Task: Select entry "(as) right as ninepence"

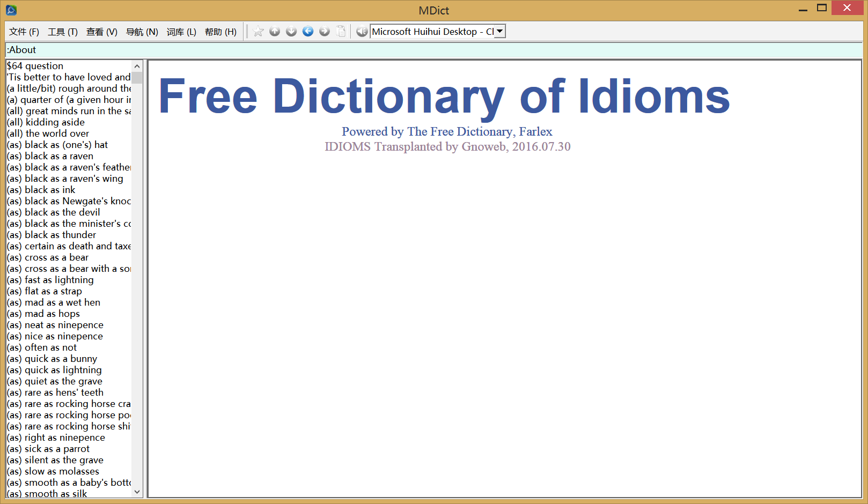Action: tap(56, 438)
